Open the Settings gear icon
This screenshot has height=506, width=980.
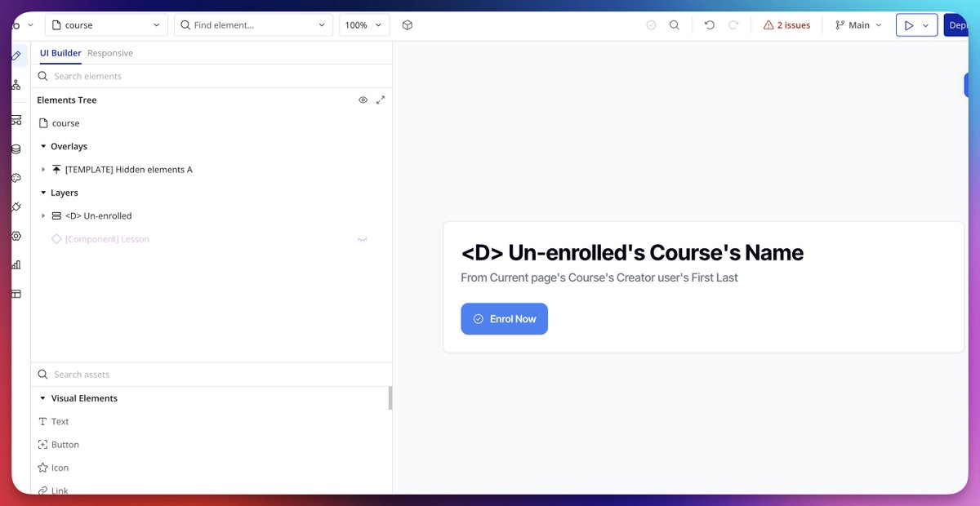point(16,236)
